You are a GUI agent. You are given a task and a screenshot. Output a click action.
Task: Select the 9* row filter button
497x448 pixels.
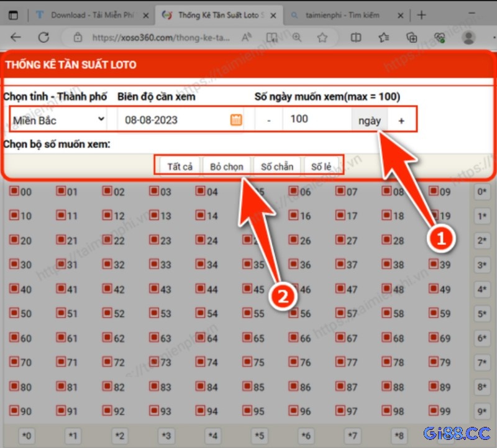coord(482,411)
